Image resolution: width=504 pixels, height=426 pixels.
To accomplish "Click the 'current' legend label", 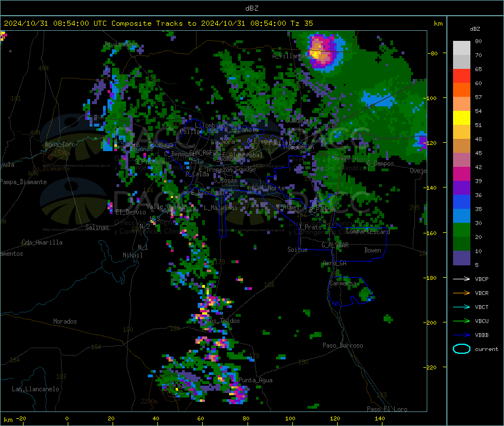I will [x=486, y=349].
